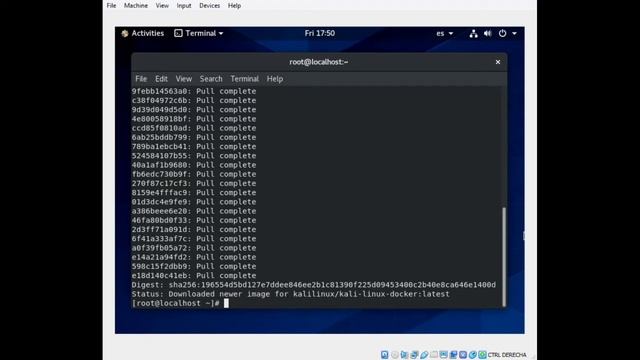Open the Terminal application menu dropdown
Screen dimensions: 640x360
199,33
